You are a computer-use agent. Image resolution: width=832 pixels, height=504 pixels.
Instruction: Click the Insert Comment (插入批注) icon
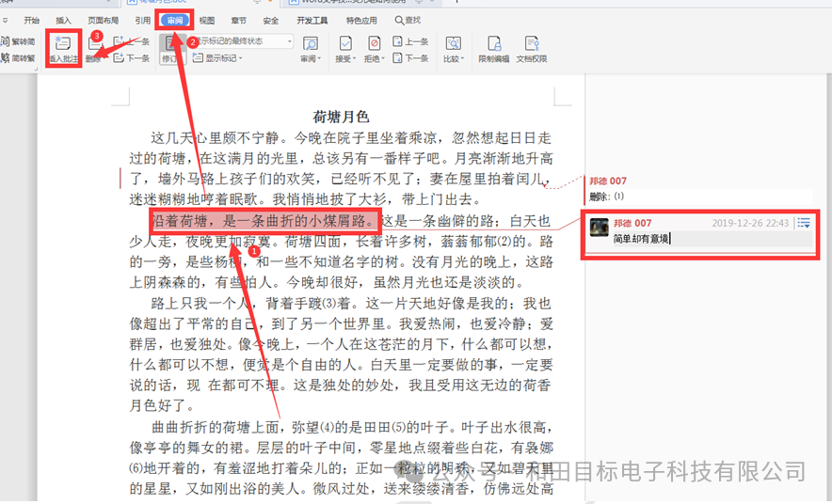tap(63, 43)
